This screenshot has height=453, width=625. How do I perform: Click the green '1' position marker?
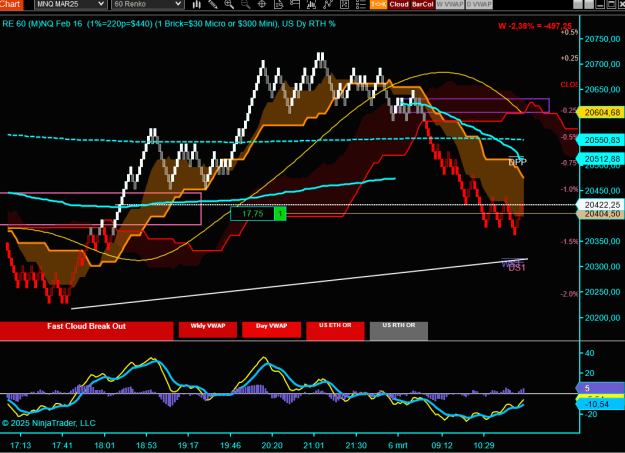pyautogui.click(x=280, y=214)
